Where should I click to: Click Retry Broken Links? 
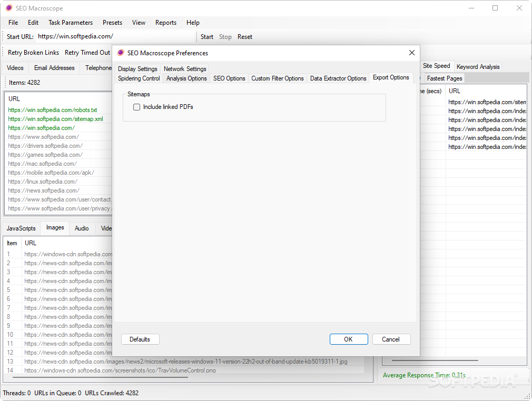coord(33,53)
